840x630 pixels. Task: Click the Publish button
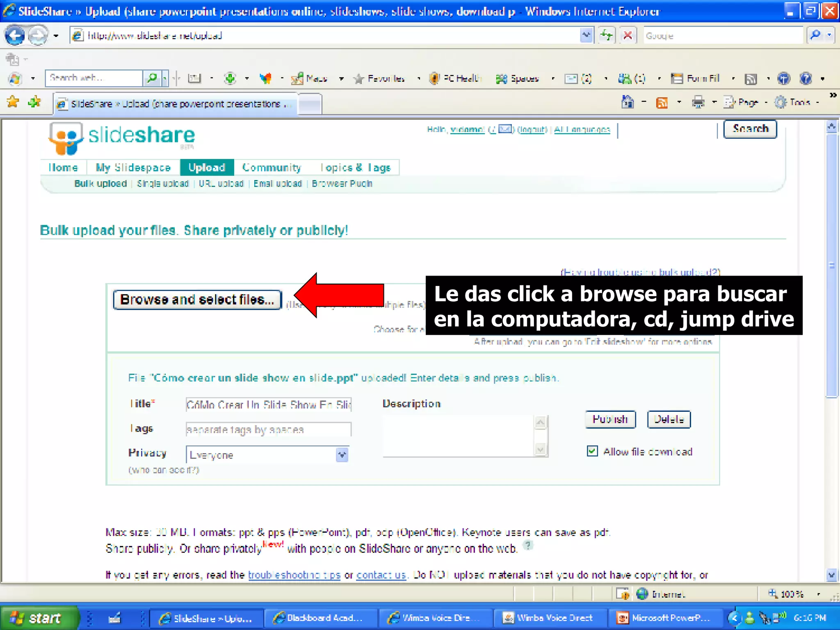pyautogui.click(x=610, y=419)
